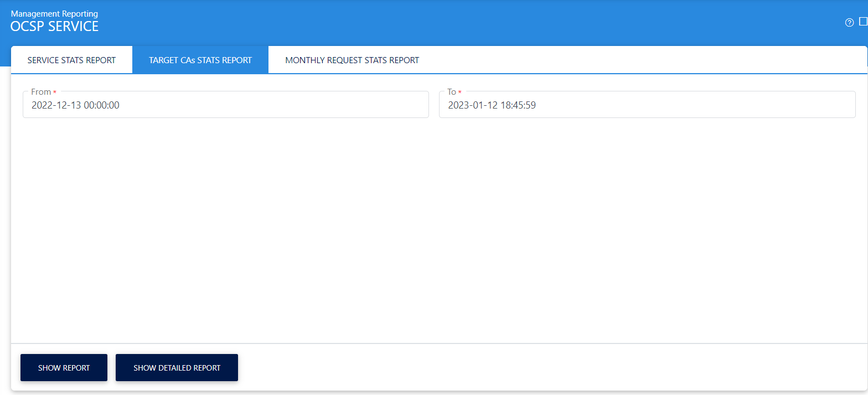Click into the From date field
The image size is (868, 395).
225,105
